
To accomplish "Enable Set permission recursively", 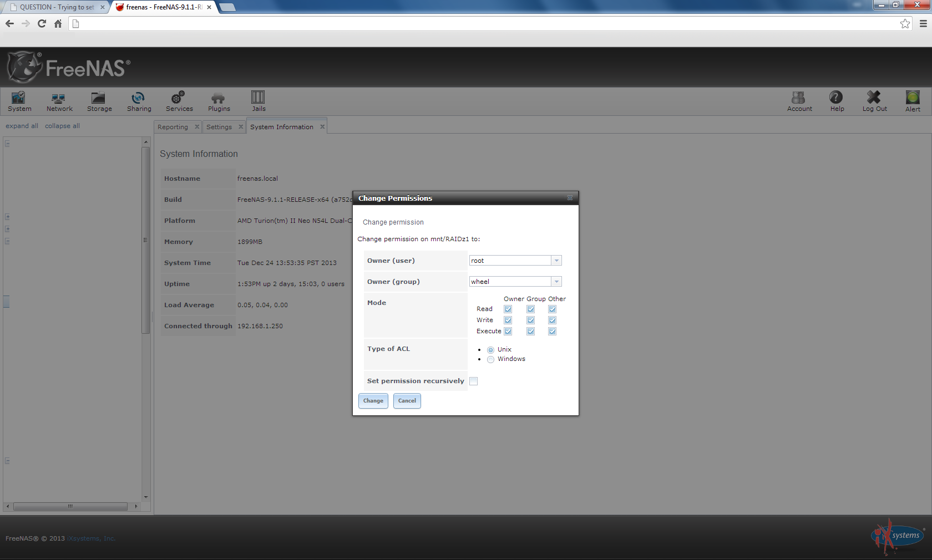I will 473,381.
